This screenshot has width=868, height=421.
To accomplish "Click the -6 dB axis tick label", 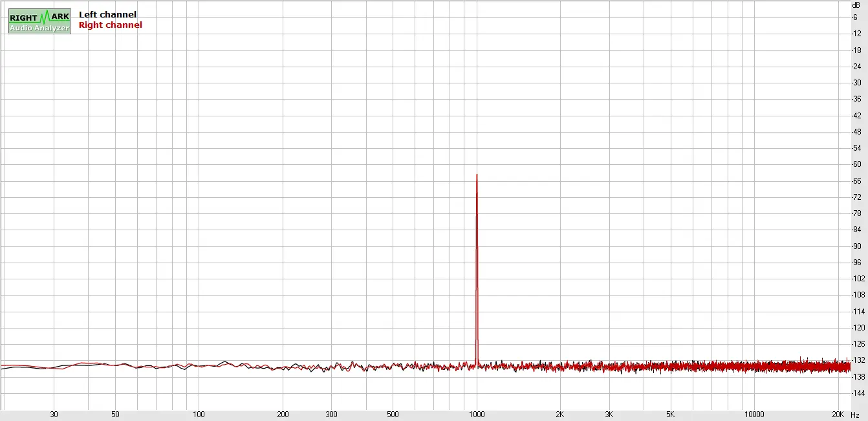I will coord(856,17).
